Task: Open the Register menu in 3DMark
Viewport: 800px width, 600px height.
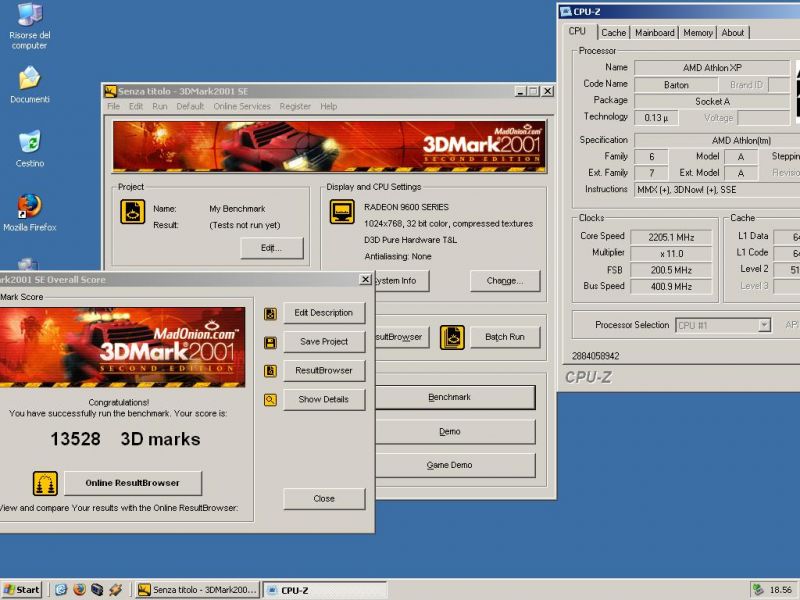Action: click(x=295, y=106)
